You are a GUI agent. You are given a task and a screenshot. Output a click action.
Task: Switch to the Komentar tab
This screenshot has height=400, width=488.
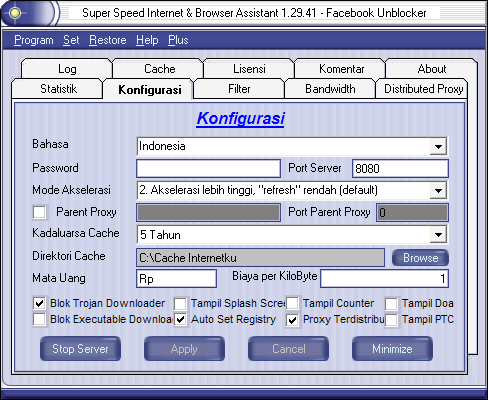(341, 69)
